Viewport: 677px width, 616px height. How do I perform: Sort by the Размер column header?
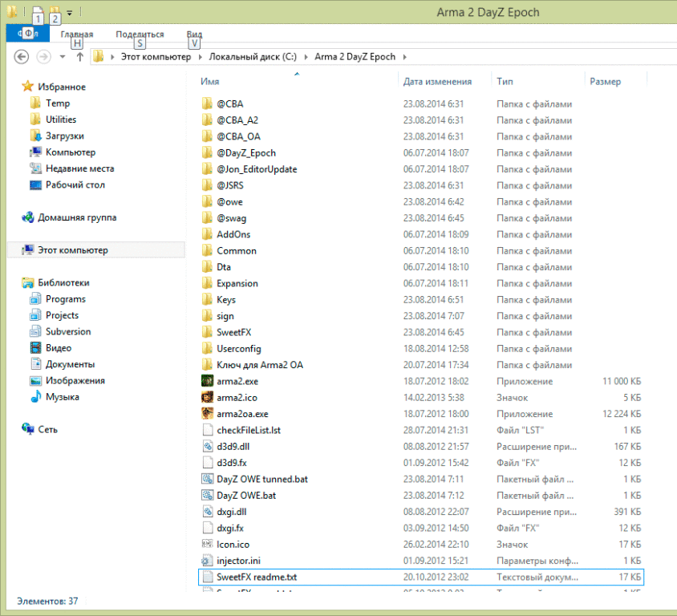[606, 82]
